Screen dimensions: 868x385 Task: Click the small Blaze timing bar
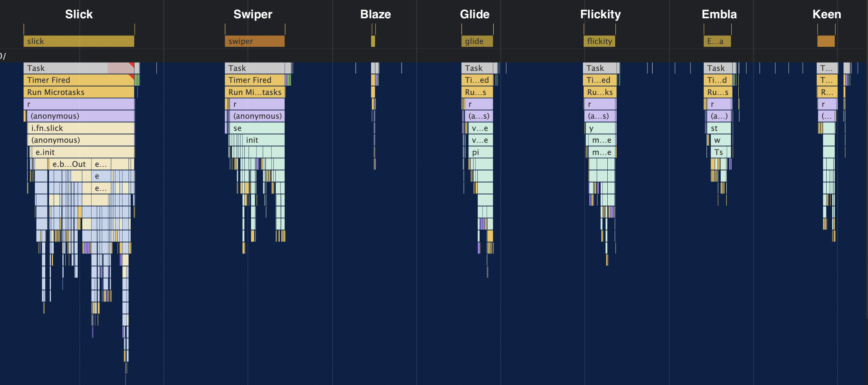(373, 41)
